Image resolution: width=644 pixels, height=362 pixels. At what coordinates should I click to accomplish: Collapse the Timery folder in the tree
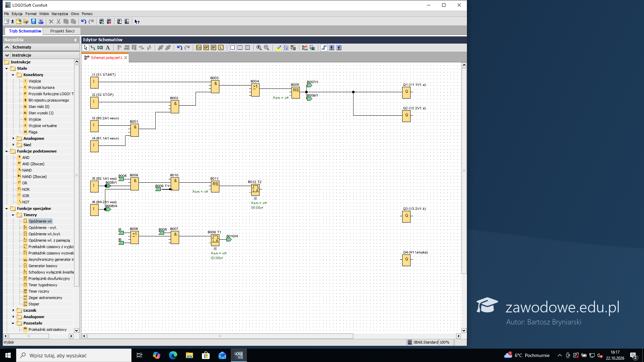pos(13,215)
